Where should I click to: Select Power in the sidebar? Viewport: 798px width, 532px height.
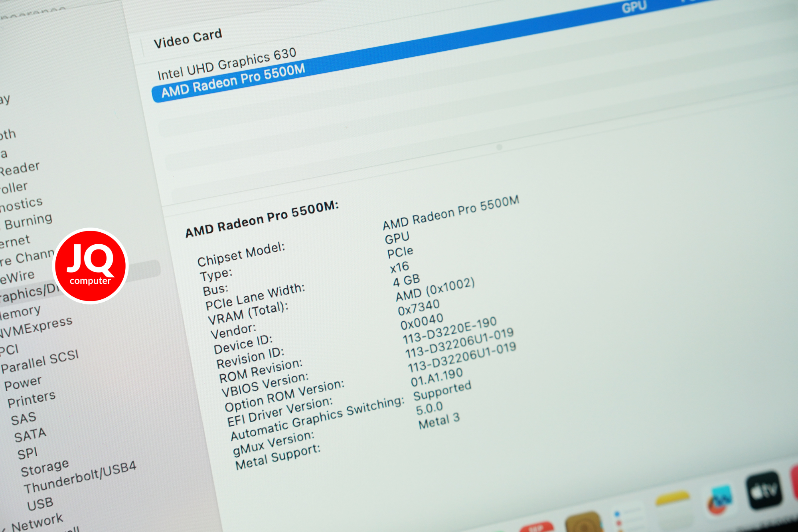pyautogui.click(x=23, y=383)
